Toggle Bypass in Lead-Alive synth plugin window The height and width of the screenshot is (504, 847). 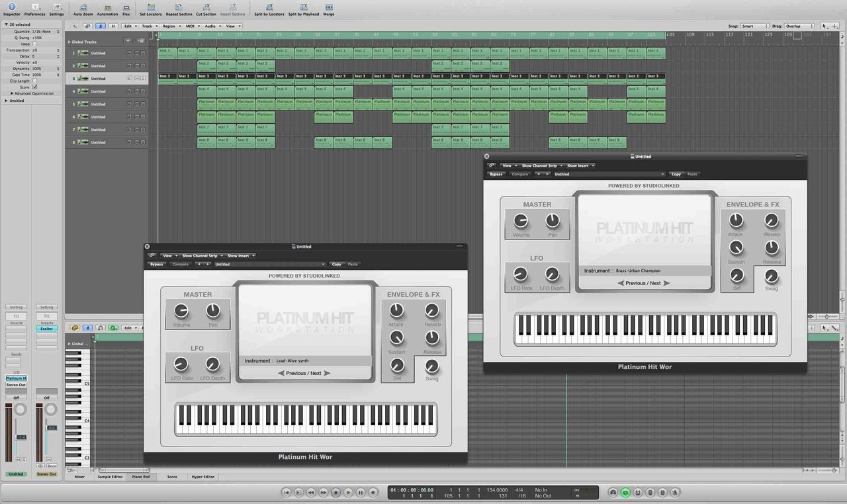[156, 264]
